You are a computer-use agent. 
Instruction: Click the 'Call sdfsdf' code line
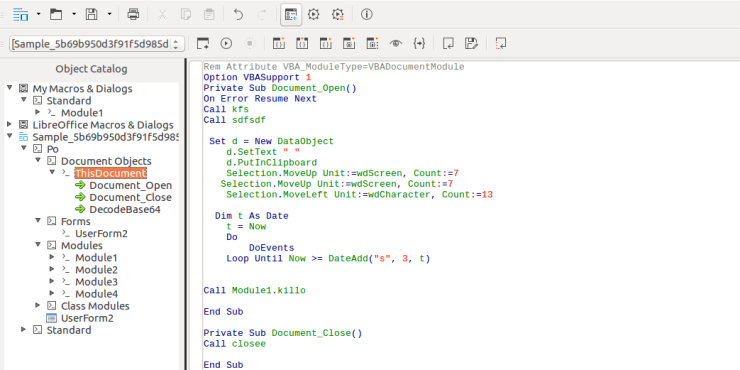[x=235, y=120]
